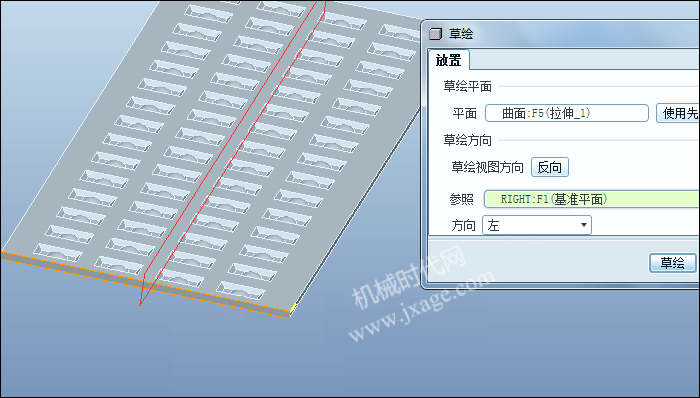The image size is (700, 398).
Task: Click the 草绘方向 section heading
Action: (x=467, y=141)
